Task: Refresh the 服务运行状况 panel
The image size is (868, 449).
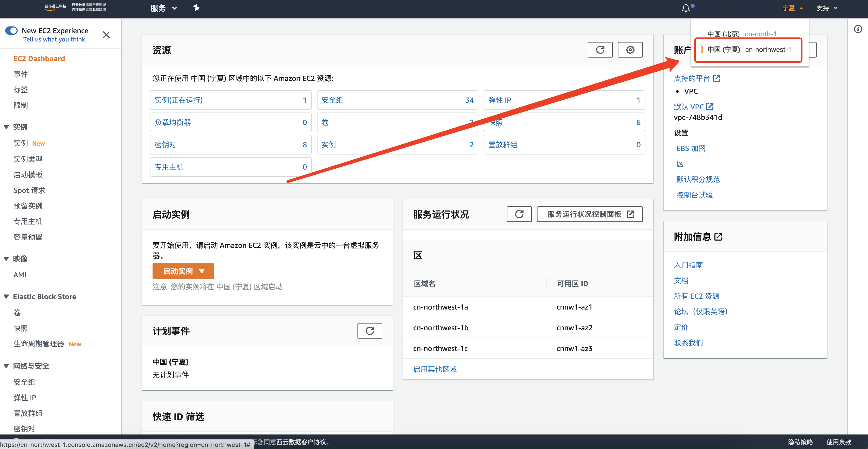Action: tap(519, 214)
